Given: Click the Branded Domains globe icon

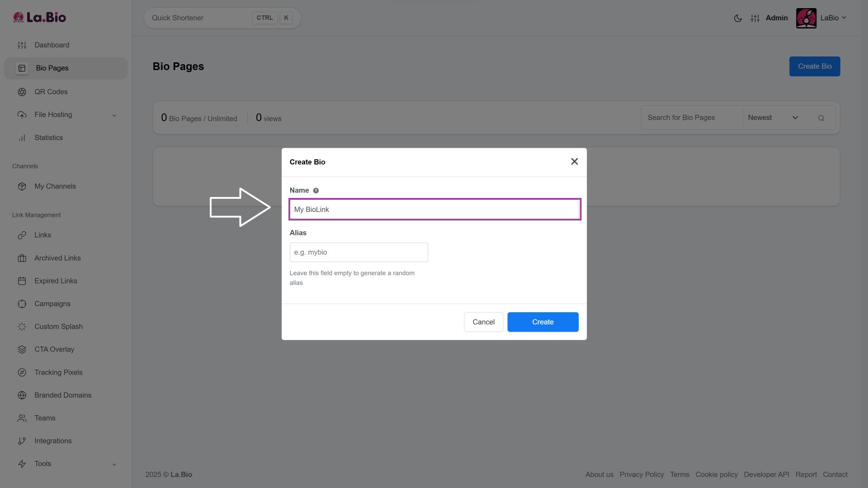Looking at the screenshot, I should 22,395.
